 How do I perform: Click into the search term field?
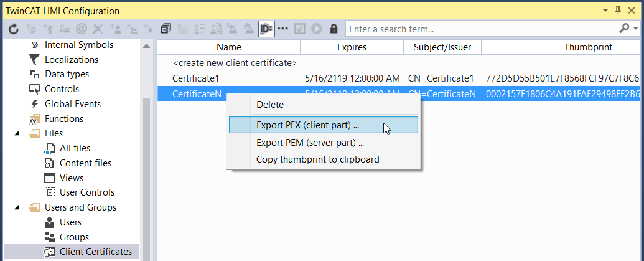480,29
